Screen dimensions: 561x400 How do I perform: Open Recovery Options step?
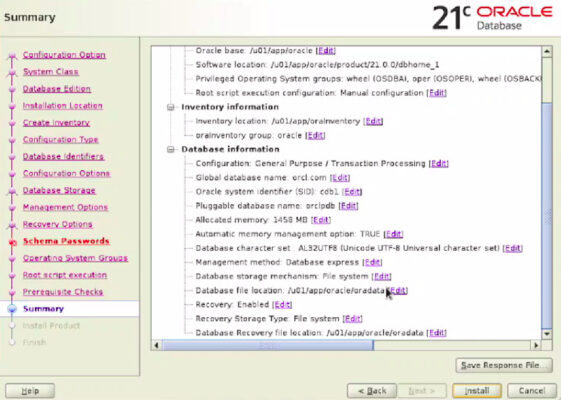[x=58, y=224]
